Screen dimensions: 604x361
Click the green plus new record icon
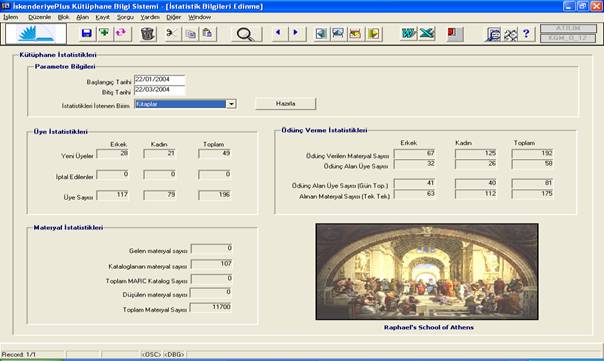click(x=104, y=34)
